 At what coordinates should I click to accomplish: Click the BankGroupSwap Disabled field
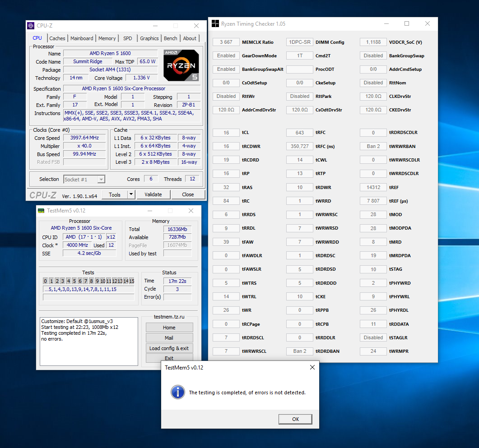pyautogui.click(x=373, y=55)
